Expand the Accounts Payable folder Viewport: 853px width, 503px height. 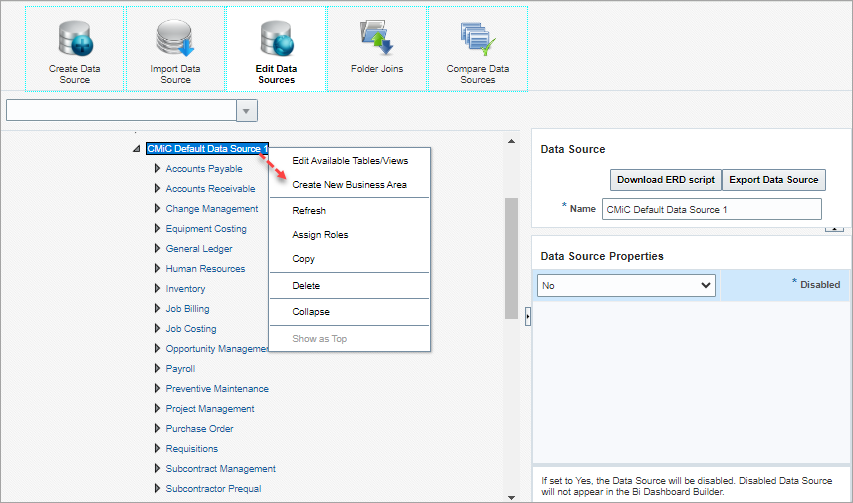click(x=157, y=169)
